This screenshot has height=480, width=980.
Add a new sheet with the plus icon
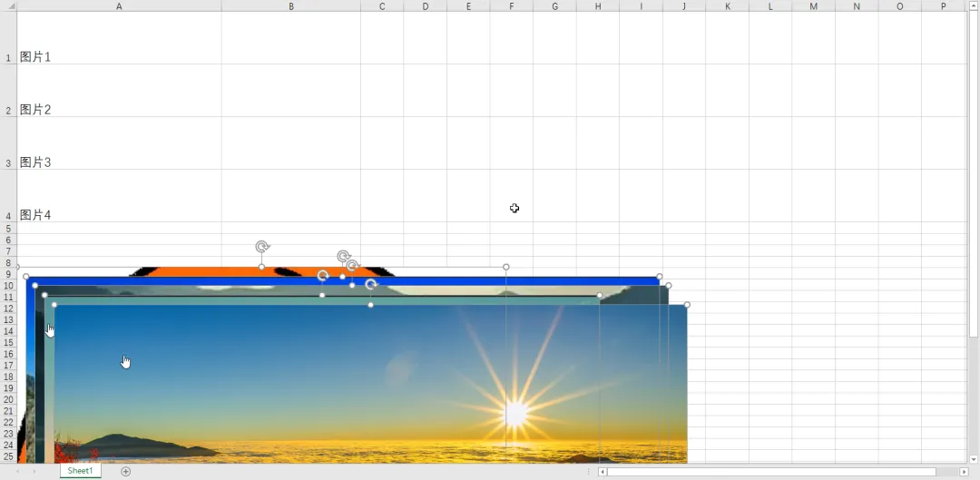(x=125, y=471)
